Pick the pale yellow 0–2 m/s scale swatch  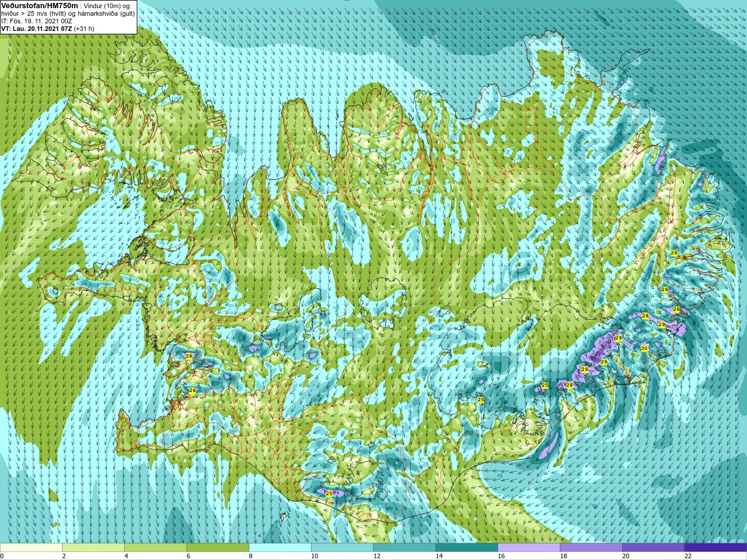point(31,547)
